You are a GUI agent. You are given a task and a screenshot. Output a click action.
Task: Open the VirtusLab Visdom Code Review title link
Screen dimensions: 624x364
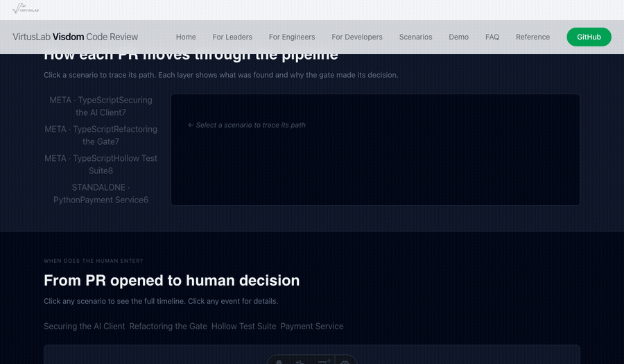click(76, 37)
